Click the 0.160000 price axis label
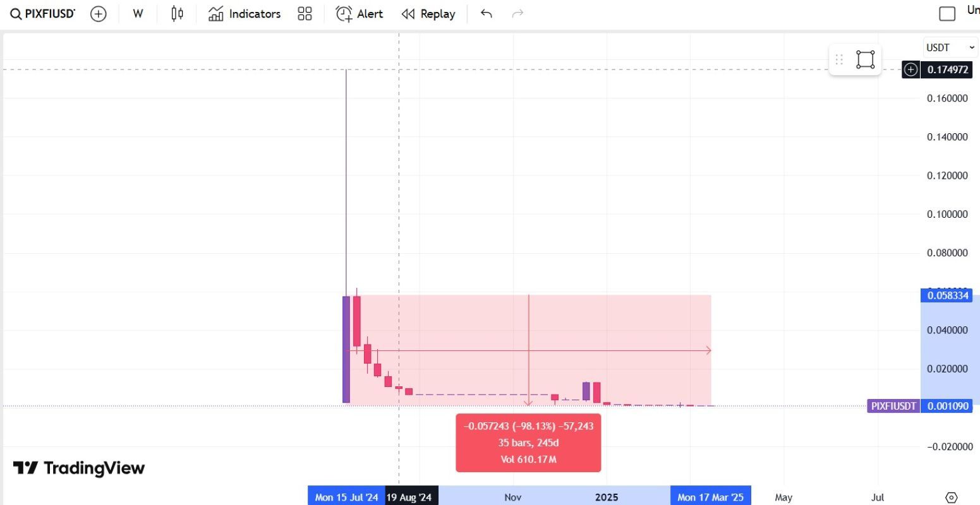The height and width of the screenshot is (505, 980). (x=947, y=98)
